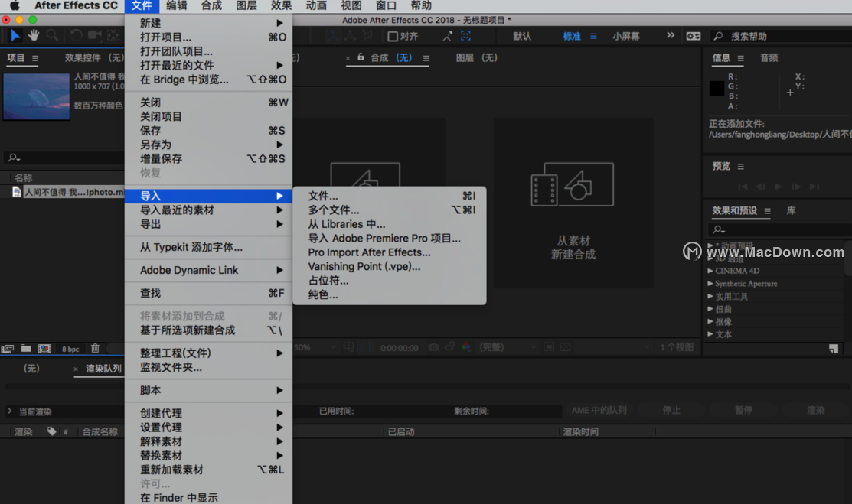Select the Rotation tool
Viewport: 852px width, 504px height.
[x=76, y=36]
